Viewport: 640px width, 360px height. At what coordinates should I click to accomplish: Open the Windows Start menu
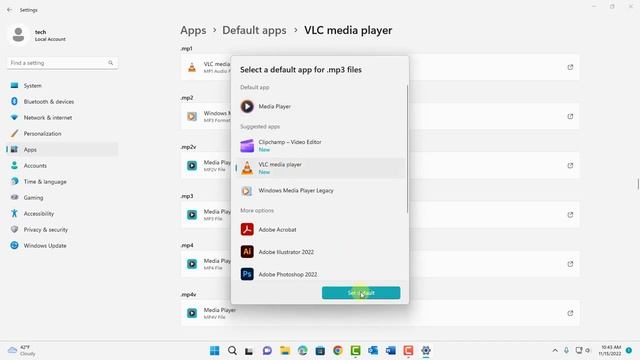(215, 351)
